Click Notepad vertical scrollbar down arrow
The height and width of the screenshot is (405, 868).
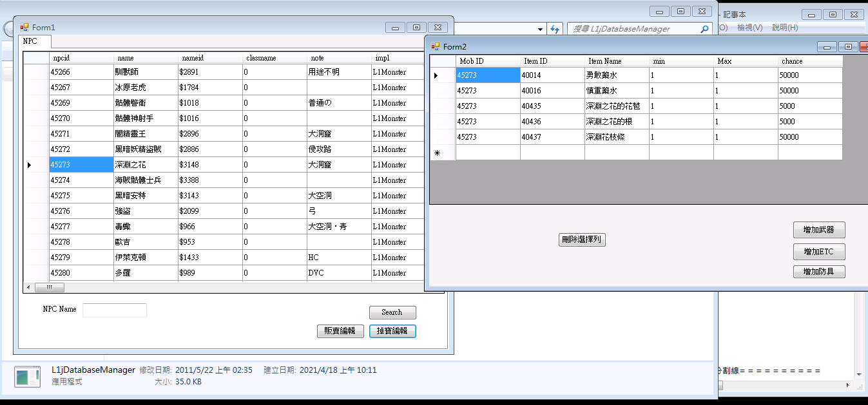point(858,374)
